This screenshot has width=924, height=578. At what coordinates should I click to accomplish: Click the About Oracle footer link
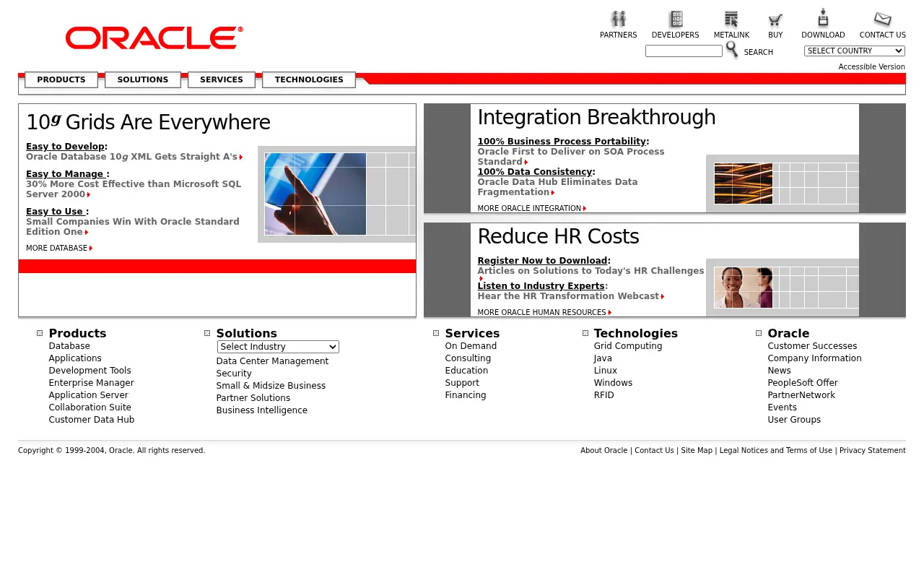coord(603,450)
